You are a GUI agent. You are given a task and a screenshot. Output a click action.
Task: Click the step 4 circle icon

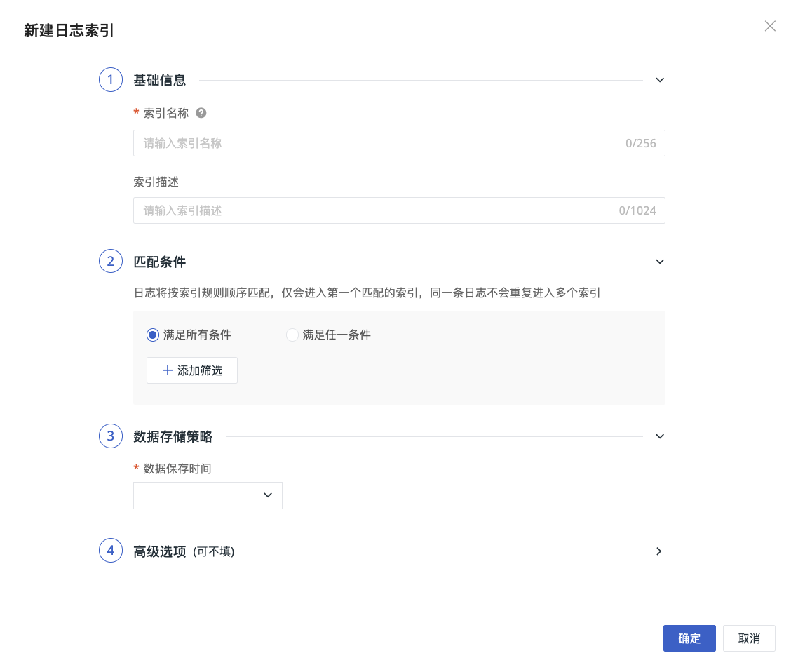pyautogui.click(x=111, y=551)
